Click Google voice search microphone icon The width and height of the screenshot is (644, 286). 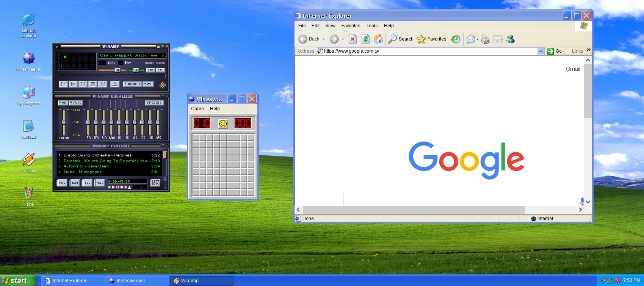click(x=582, y=201)
